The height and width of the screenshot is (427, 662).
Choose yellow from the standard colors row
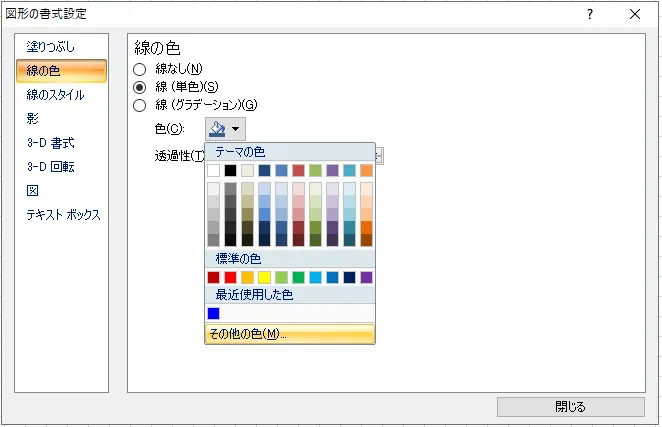coord(264,277)
